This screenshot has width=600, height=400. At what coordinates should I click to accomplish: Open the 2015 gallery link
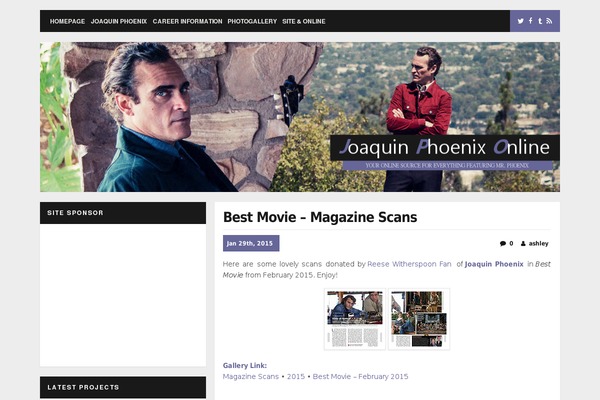pyautogui.click(x=296, y=377)
